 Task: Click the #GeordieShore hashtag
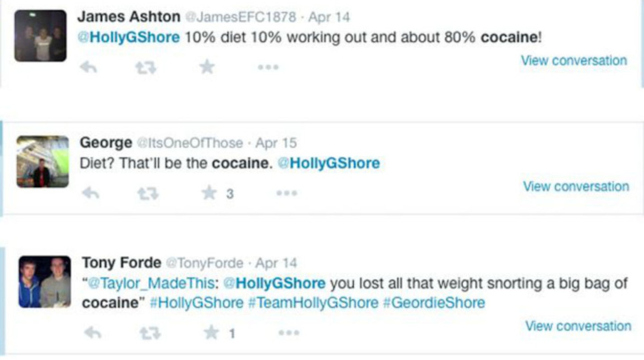(434, 303)
